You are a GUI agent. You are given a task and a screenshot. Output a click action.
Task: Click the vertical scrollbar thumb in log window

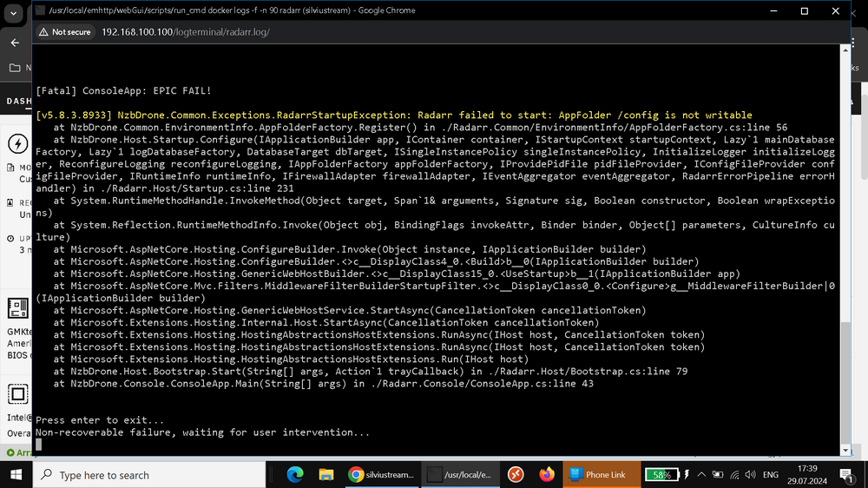[x=845, y=382]
